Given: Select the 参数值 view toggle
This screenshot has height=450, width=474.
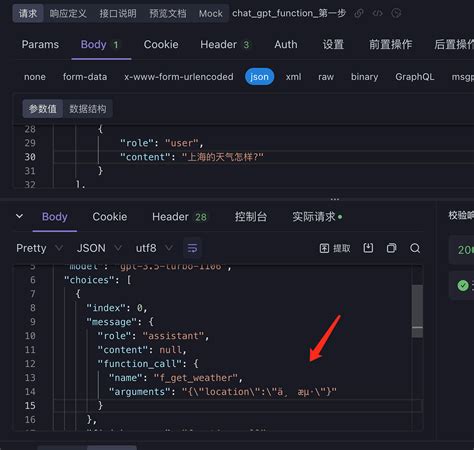Looking at the screenshot, I should 43,109.
